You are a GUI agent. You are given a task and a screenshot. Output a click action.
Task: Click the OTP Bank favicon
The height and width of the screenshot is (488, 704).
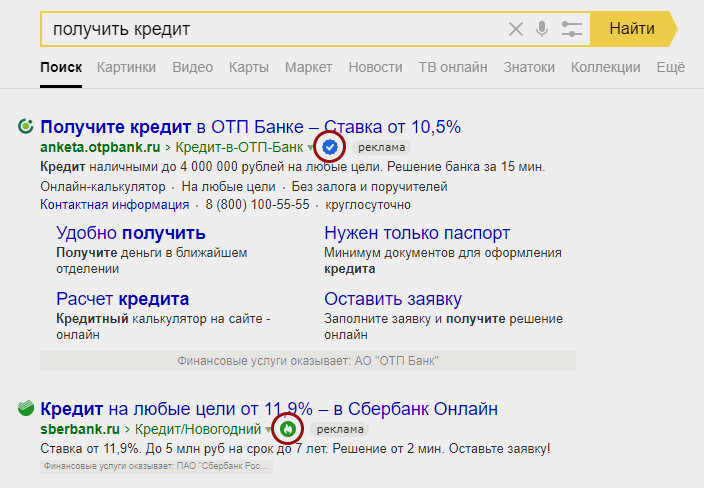pyautogui.click(x=26, y=126)
